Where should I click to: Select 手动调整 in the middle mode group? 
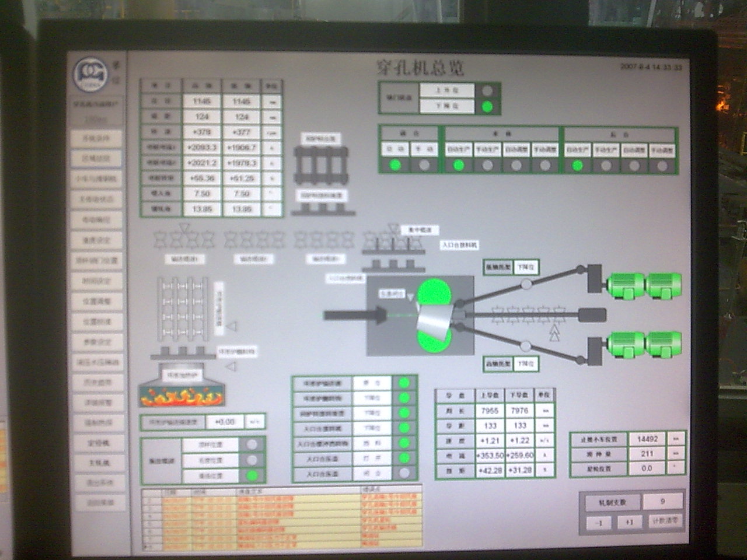click(x=545, y=150)
